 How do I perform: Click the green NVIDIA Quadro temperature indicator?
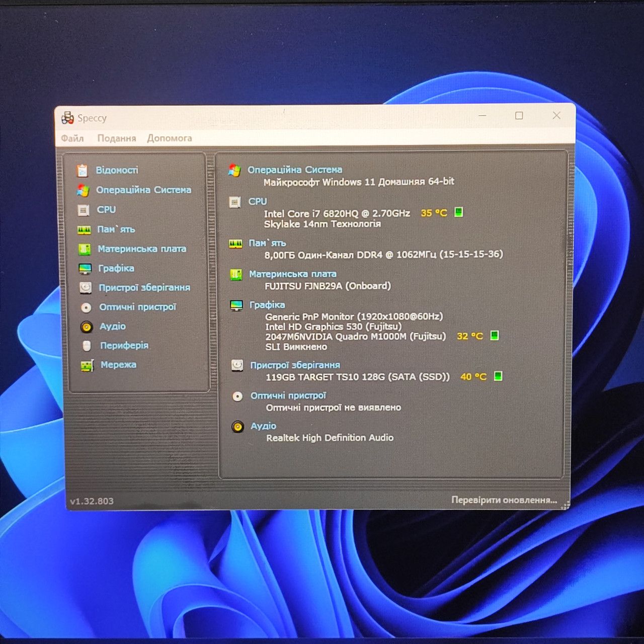pyautogui.click(x=495, y=335)
